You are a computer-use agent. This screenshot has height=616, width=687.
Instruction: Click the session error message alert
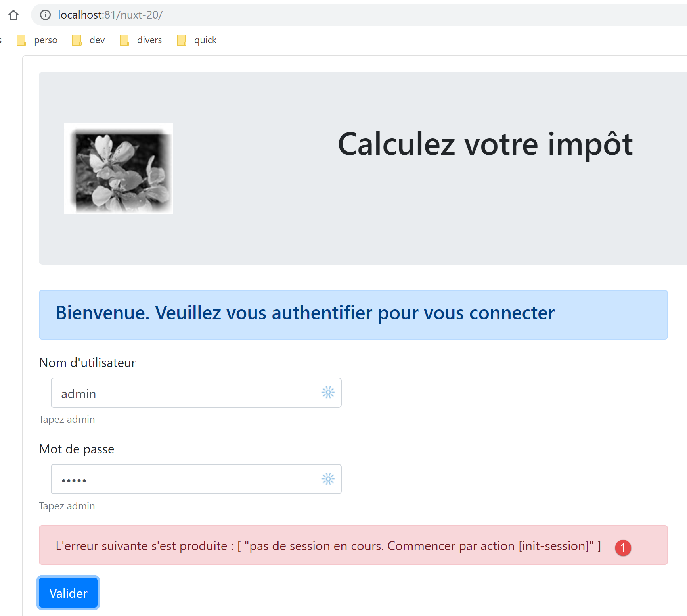328,546
